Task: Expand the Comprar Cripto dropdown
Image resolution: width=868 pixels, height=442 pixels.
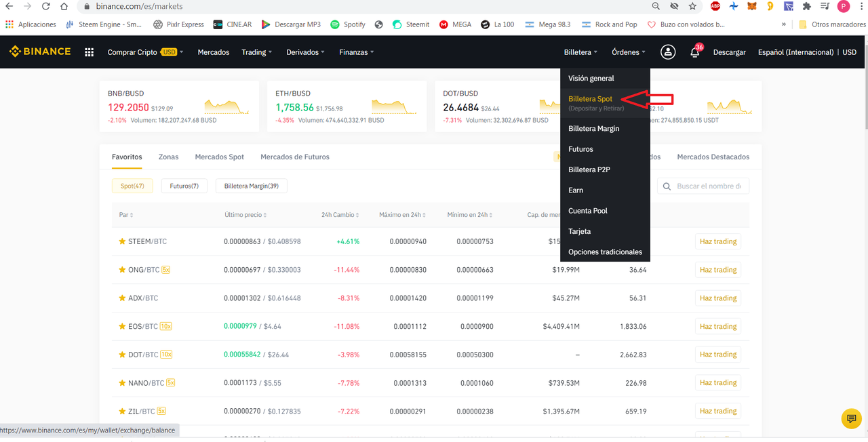Action: [x=146, y=52]
